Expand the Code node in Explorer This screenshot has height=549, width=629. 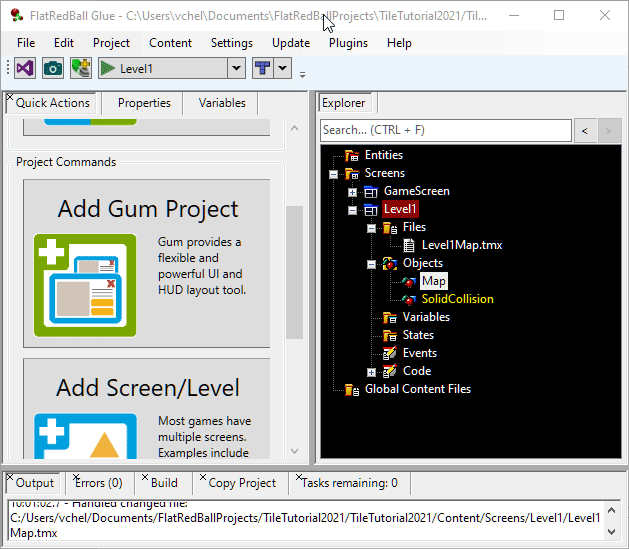[x=371, y=371]
